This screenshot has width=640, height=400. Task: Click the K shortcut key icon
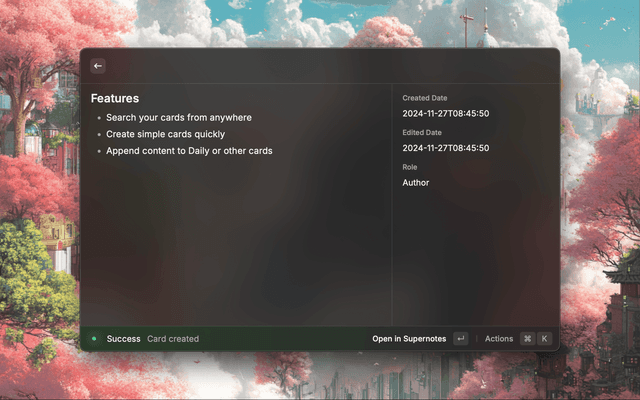(545, 339)
